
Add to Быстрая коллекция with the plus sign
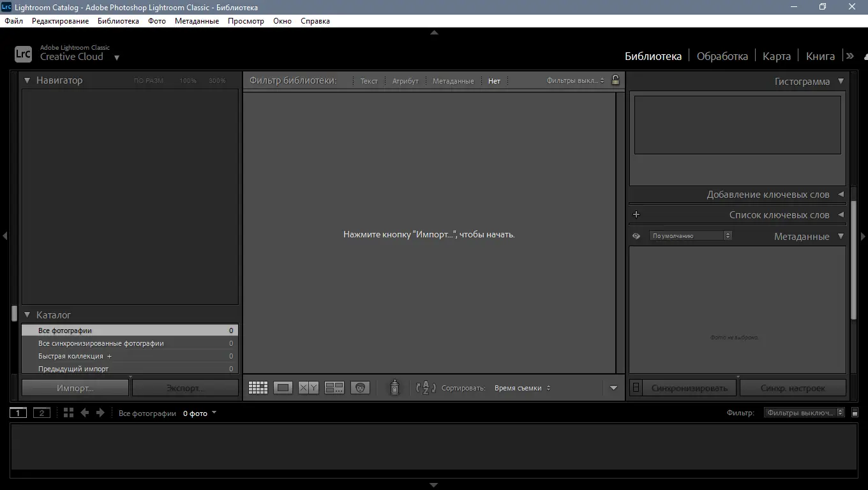point(109,356)
